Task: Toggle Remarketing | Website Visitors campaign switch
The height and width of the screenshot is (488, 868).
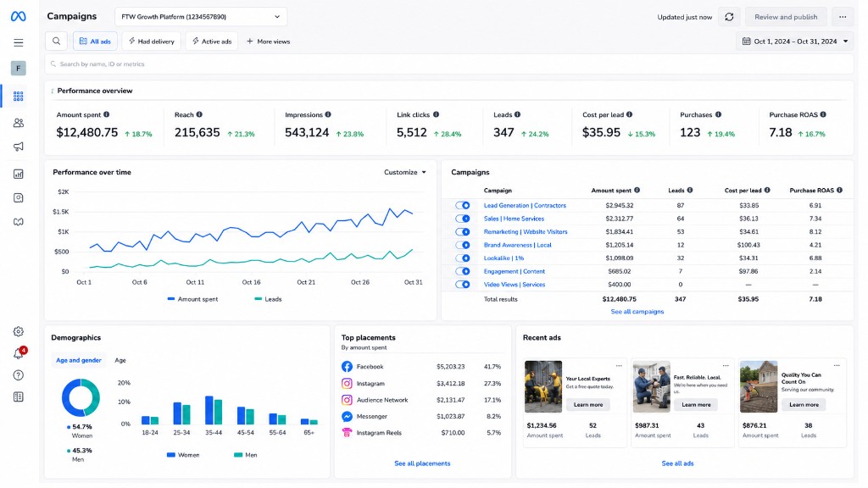Action: click(x=463, y=232)
